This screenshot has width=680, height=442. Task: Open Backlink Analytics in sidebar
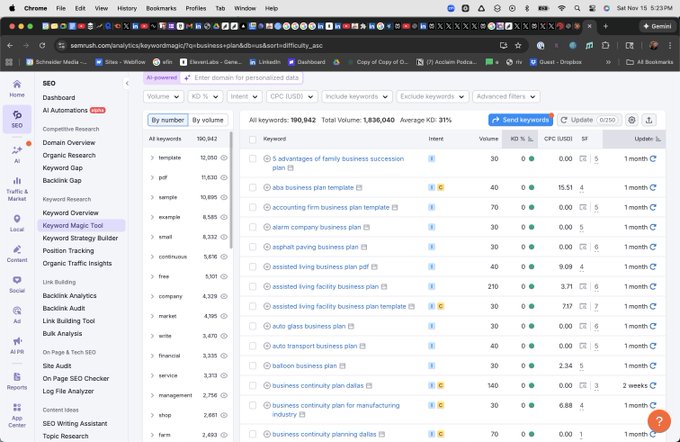[x=69, y=296]
